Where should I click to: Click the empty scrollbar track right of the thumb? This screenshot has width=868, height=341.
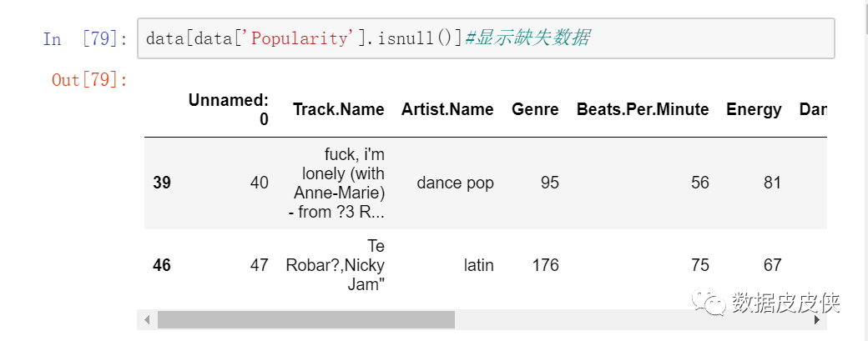point(633,319)
